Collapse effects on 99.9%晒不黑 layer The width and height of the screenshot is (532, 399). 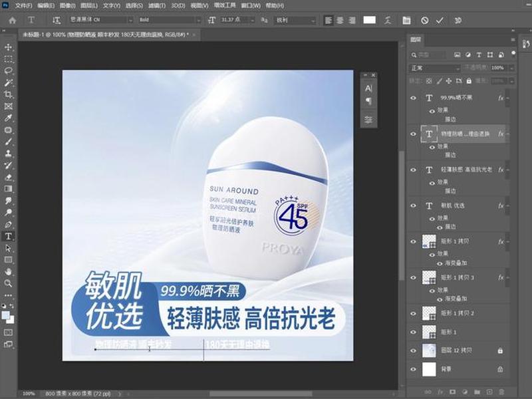(508, 98)
